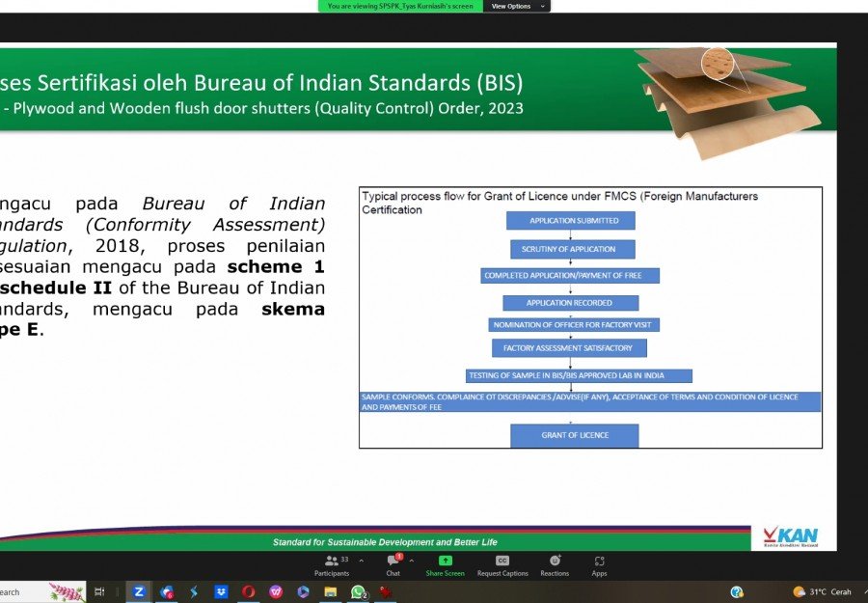This screenshot has width=868, height=603.
Task: Click the APPLICATION RECORDED flow box
Action: point(570,303)
